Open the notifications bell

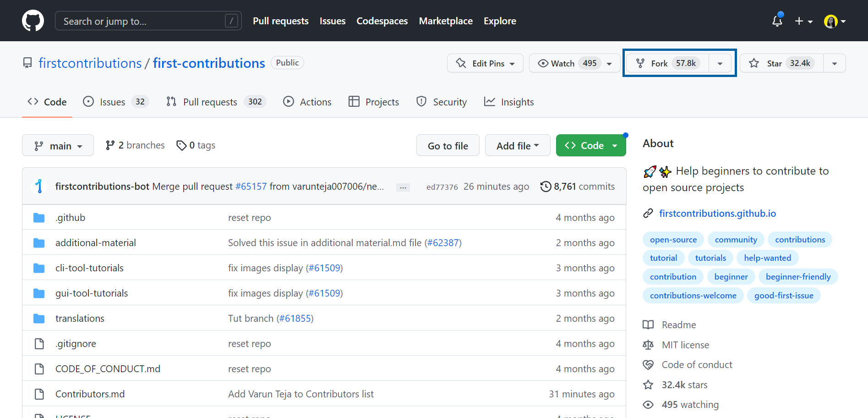tap(777, 21)
